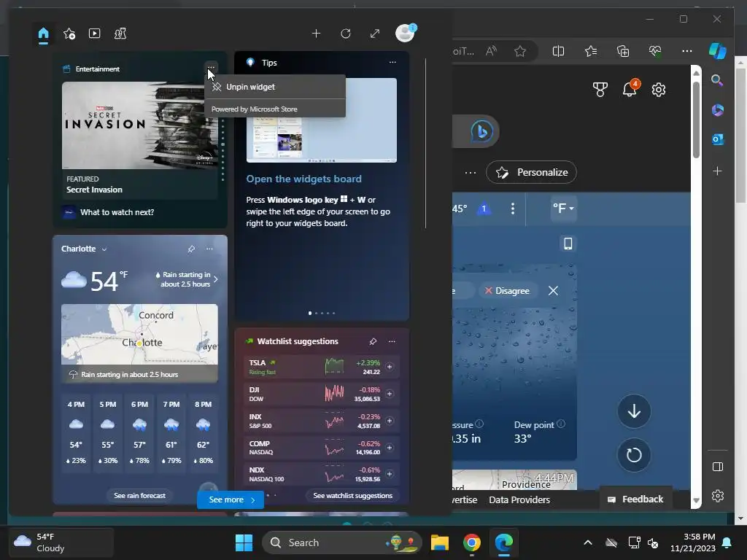The height and width of the screenshot is (560, 747).
Task: Refresh the widgets board feed
Action: point(346,34)
